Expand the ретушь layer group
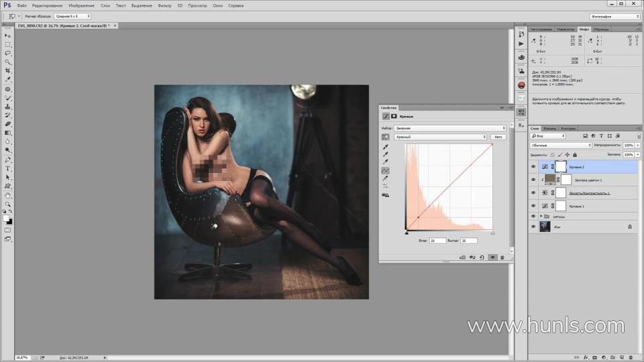 (x=541, y=217)
